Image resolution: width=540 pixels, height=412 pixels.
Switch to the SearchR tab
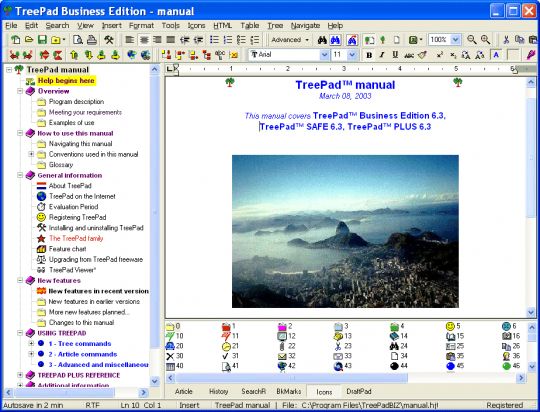(x=253, y=392)
